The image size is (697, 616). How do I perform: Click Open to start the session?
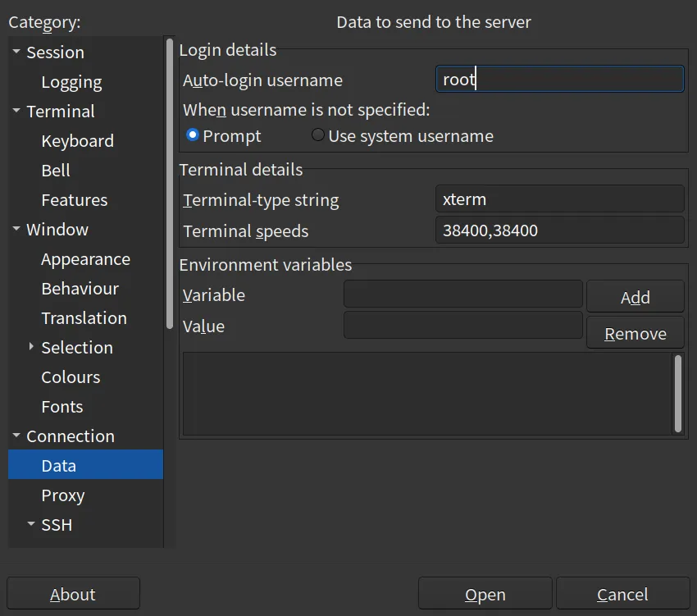click(x=485, y=595)
